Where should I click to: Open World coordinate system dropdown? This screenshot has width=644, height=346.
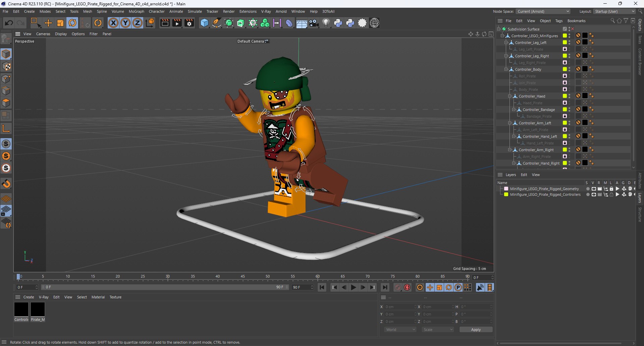(x=400, y=330)
